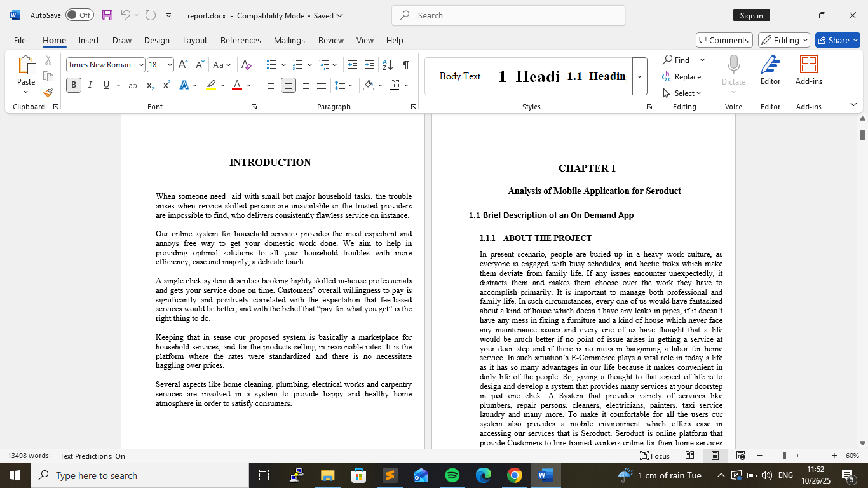Toggle the AutoSave switch
The image size is (868, 488).
79,15
